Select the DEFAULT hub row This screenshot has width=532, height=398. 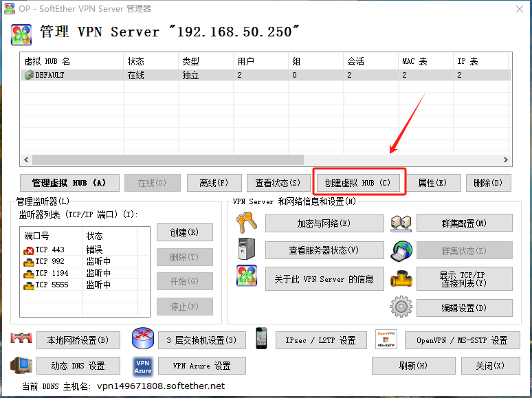tap(266, 75)
